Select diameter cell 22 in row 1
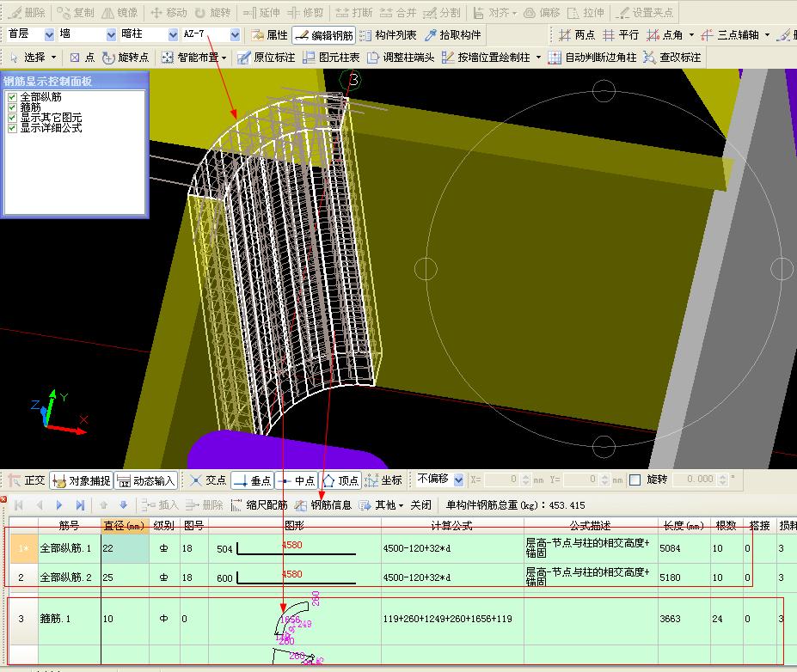The height and width of the screenshot is (672, 797). point(125,548)
